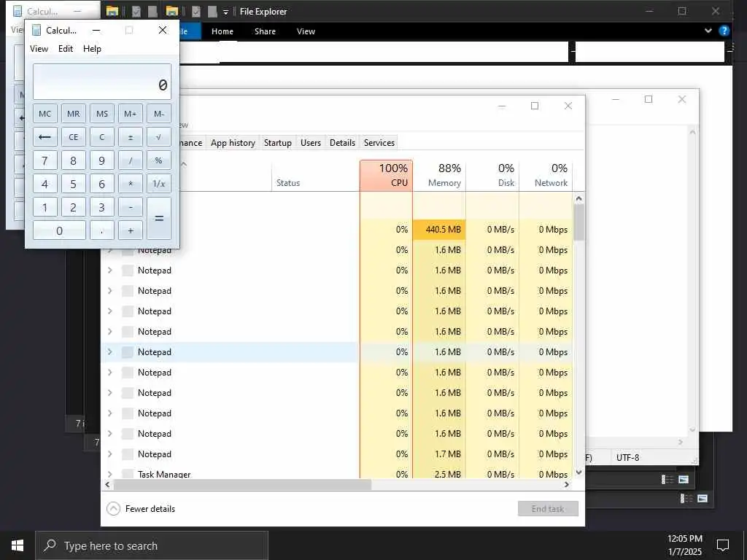Select the Task Manager process name

(164, 474)
